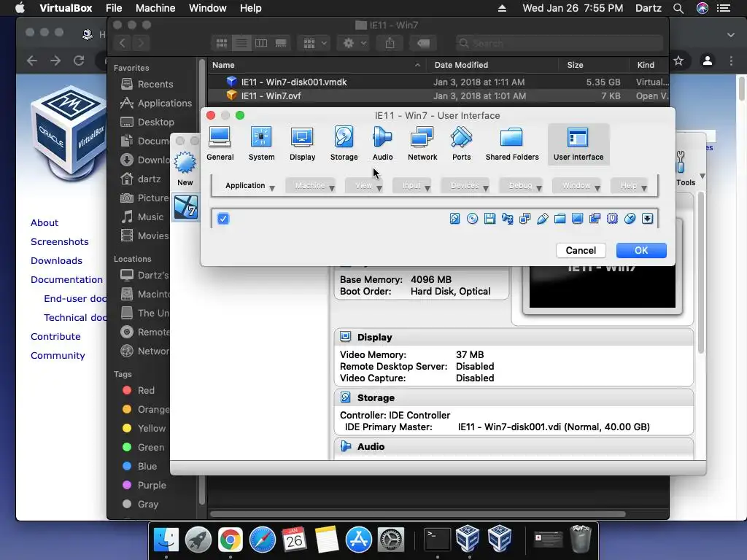The height and width of the screenshot is (560, 747).
Task: Open the VirtualBox application menu
Action: [66, 8]
